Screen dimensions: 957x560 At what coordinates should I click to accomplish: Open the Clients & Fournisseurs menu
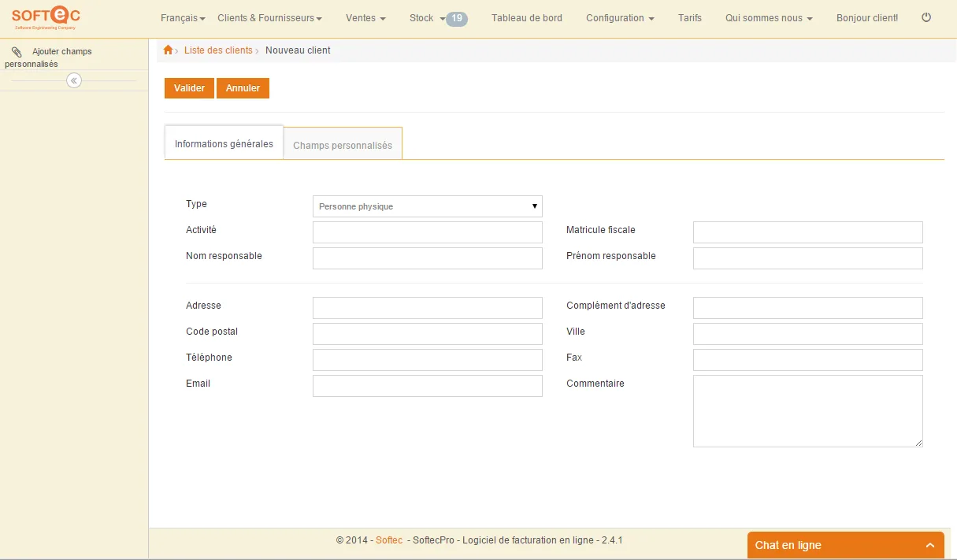(x=270, y=18)
